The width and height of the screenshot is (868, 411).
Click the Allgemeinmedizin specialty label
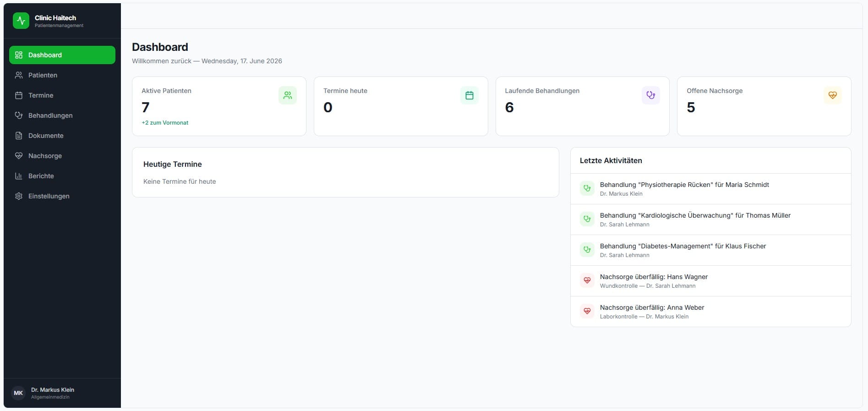tap(50, 397)
